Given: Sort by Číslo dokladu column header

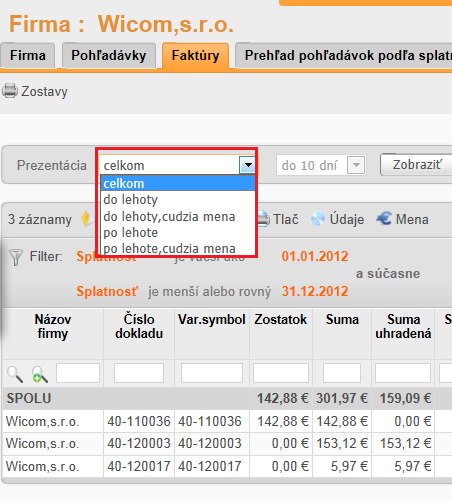Looking at the screenshot, I should (139, 326).
